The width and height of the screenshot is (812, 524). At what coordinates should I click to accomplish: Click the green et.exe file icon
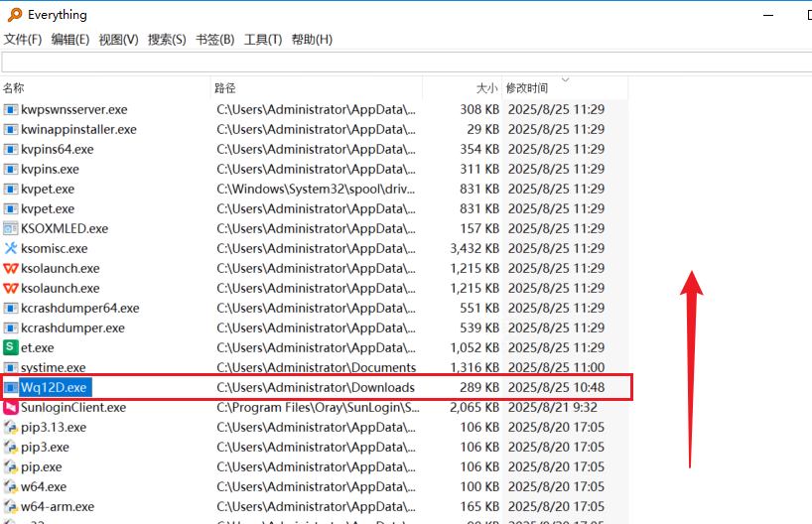[11, 347]
